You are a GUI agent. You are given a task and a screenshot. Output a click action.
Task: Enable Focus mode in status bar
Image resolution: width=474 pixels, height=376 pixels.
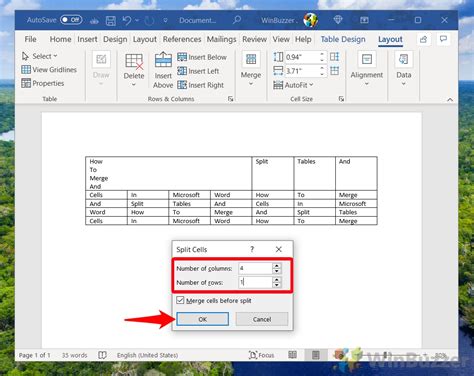point(262,355)
